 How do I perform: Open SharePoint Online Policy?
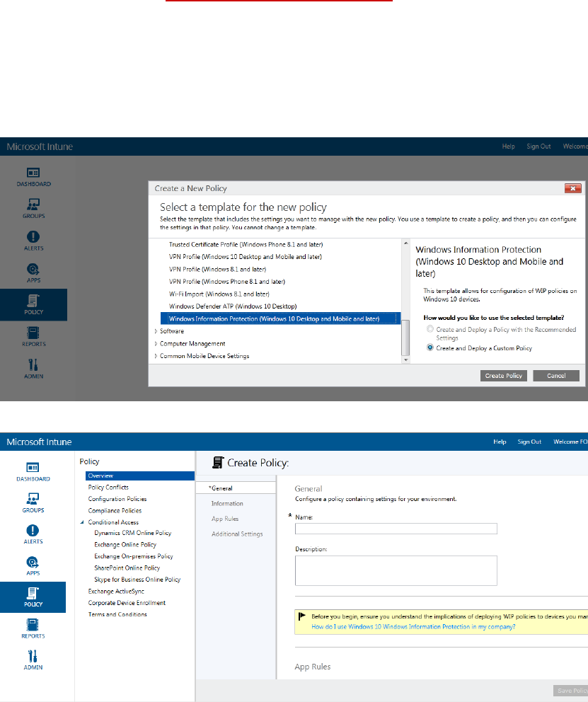(127, 568)
